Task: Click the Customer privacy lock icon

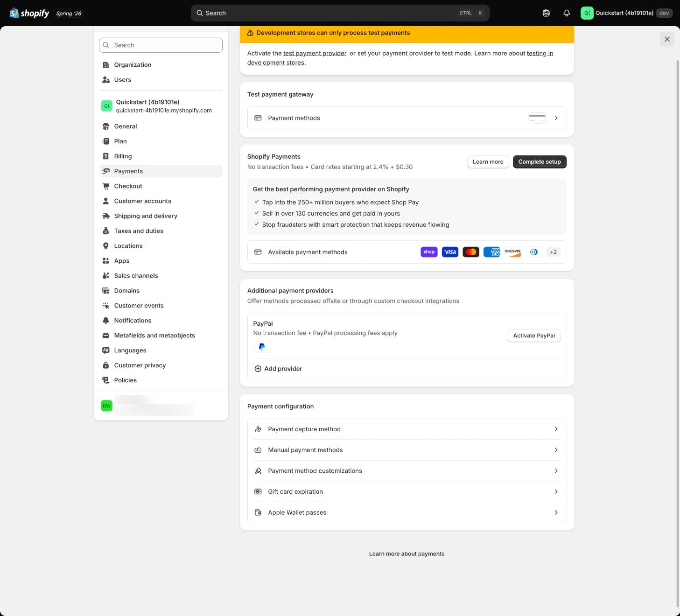Action: (106, 365)
